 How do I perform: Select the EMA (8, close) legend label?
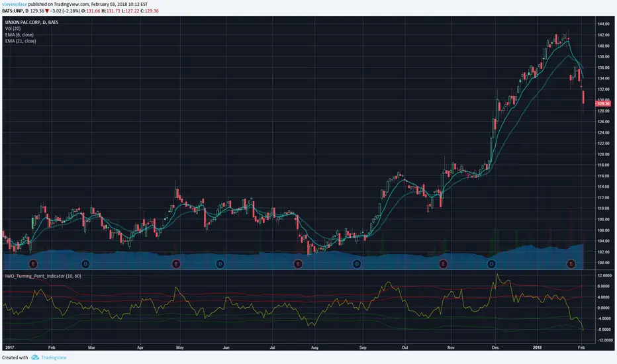coord(19,35)
